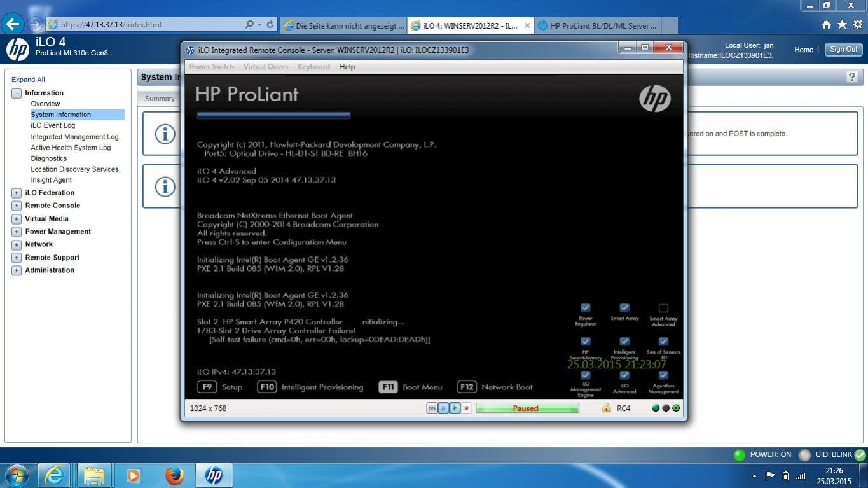Open the Keyboard menu
The width and height of the screenshot is (868, 488).
[x=313, y=67]
